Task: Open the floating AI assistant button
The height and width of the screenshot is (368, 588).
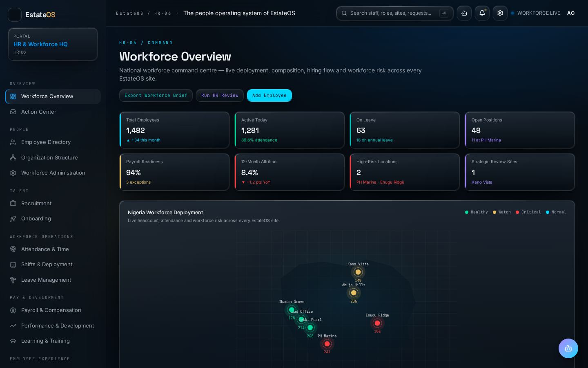Action: (x=568, y=348)
